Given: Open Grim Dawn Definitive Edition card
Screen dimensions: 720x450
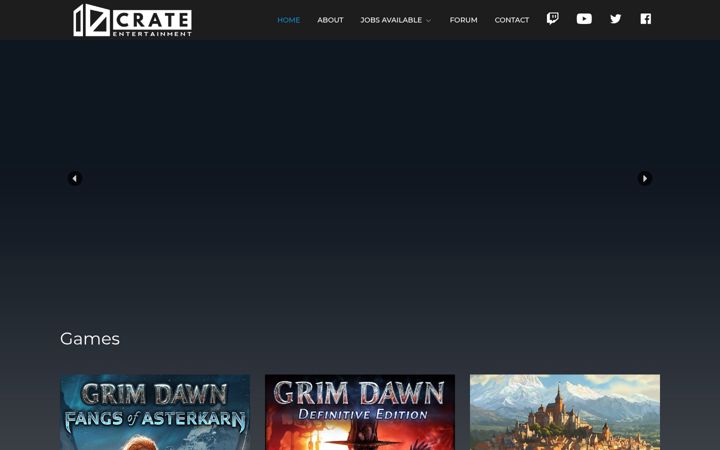Looking at the screenshot, I should pos(360,412).
